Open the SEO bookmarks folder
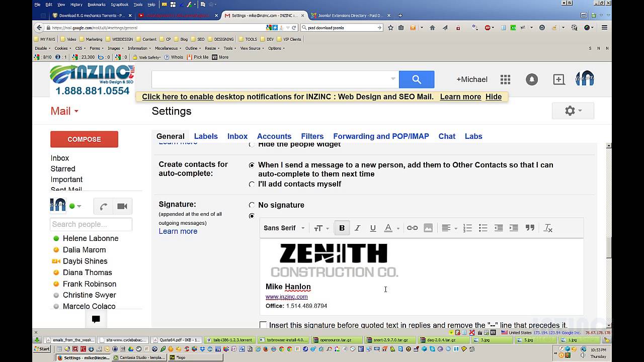 198,39
